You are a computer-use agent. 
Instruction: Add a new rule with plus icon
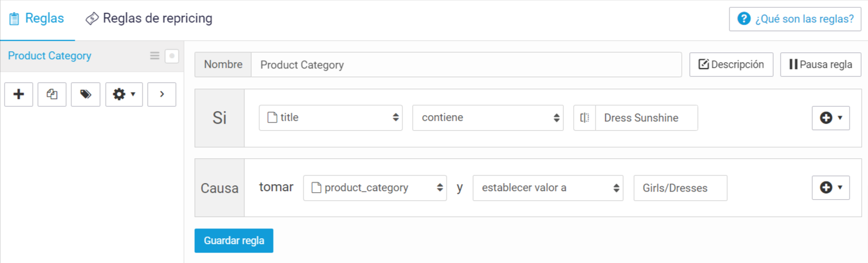click(18, 94)
